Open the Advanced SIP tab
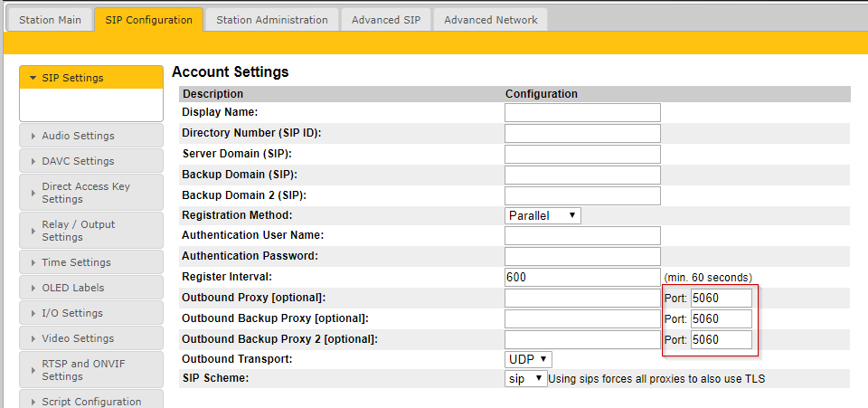This screenshot has height=408, width=868. [386, 19]
